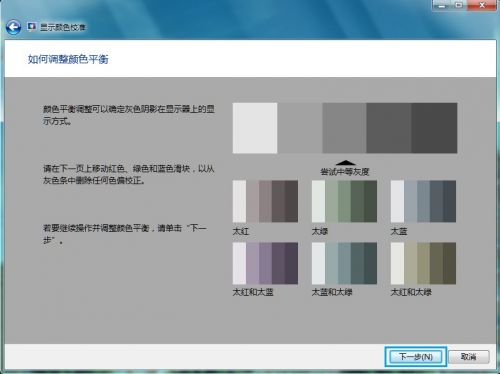The height and width of the screenshot is (374, 500).
Task: Click the 太绿 sample swatch strip
Action: tap(344, 201)
